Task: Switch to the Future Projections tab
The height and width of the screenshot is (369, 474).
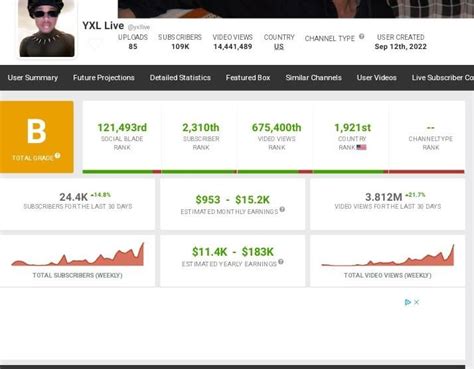Action: (104, 78)
